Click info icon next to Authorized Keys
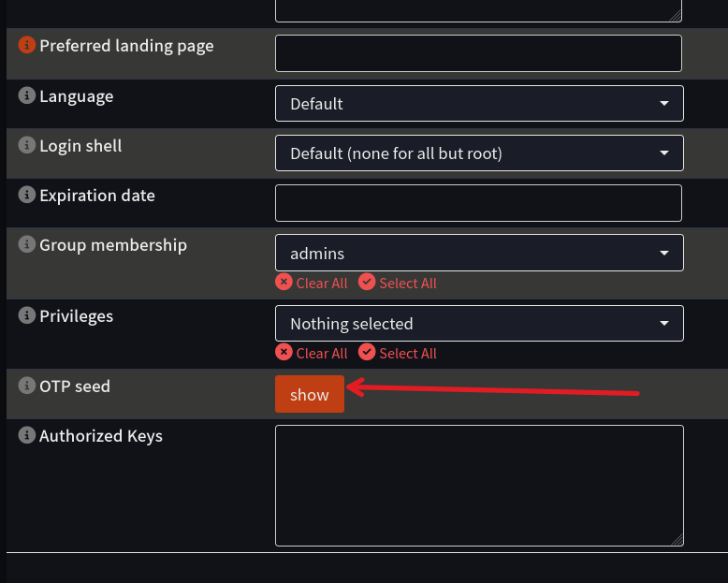This screenshot has height=583, width=728. click(27, 435)
